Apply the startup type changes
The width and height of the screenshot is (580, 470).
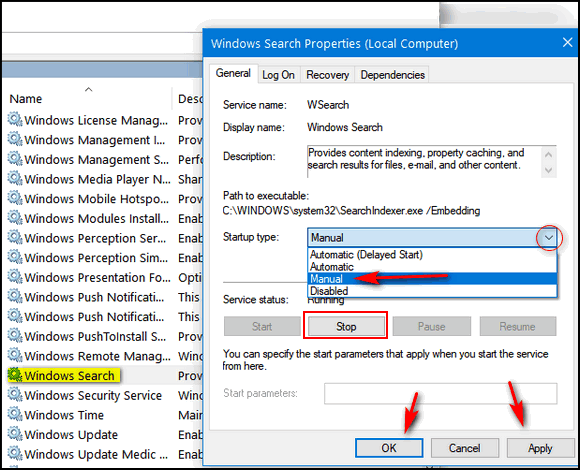pyautogui.click(x=540, y=448)
